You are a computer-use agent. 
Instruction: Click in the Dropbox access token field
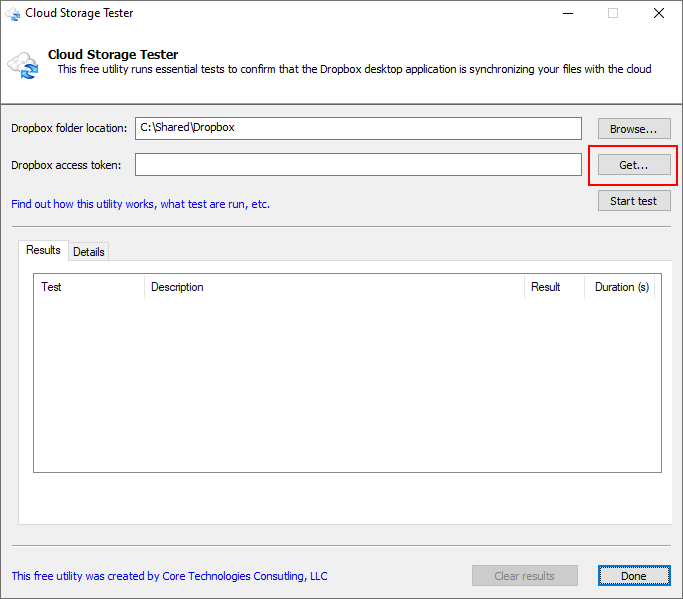(x=358, y=164)
